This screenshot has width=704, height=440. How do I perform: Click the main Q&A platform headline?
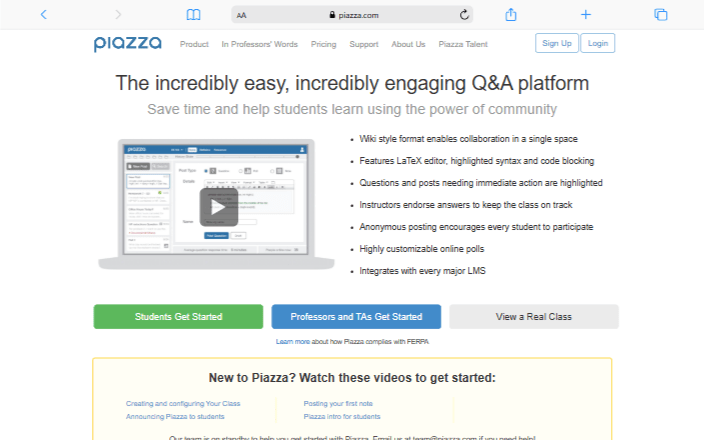[352, 83]
